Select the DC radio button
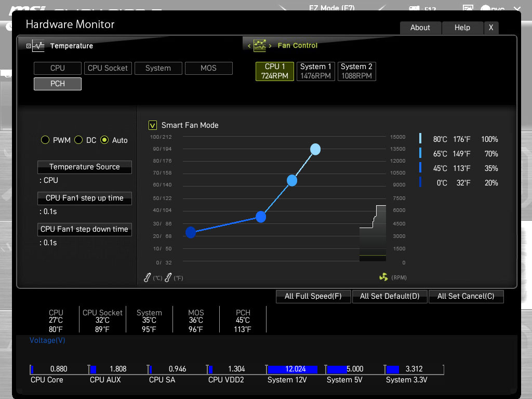The width and height of the screenshot is (532, 399). click(x=78, y=140)
